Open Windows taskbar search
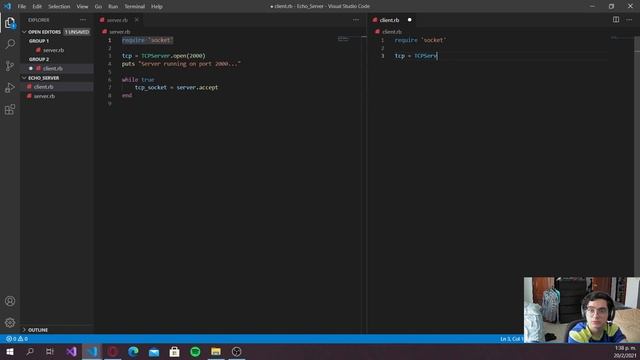This screenshot has width=640, height=360. (x=30, y=351)
